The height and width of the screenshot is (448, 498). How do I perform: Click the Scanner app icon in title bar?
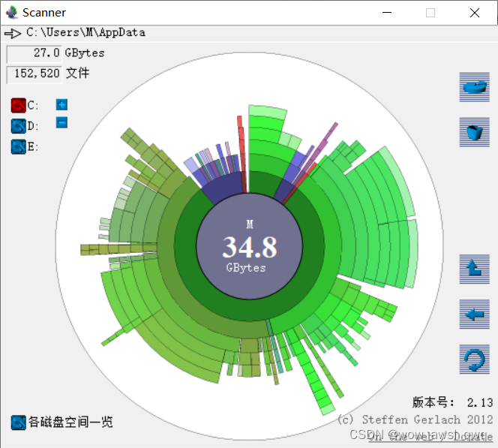pyautogui.click(x=12, y=13)
